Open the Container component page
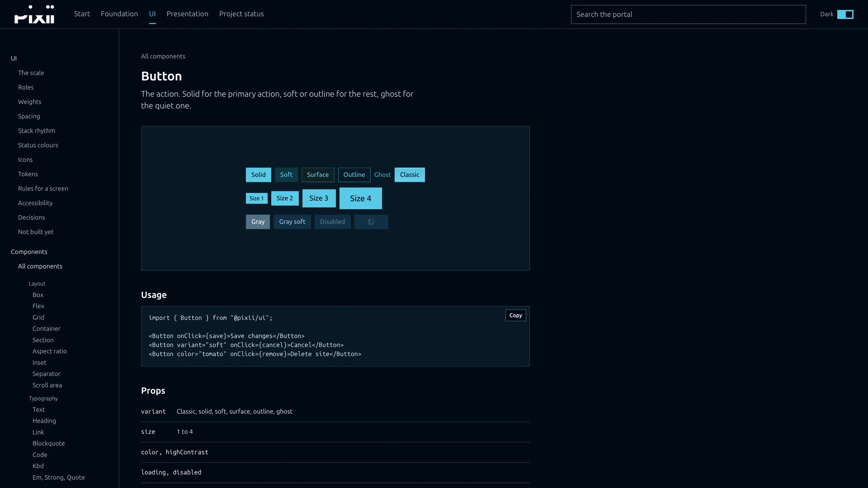This screenshot has width=868, height=488. [x=46, y=329]
